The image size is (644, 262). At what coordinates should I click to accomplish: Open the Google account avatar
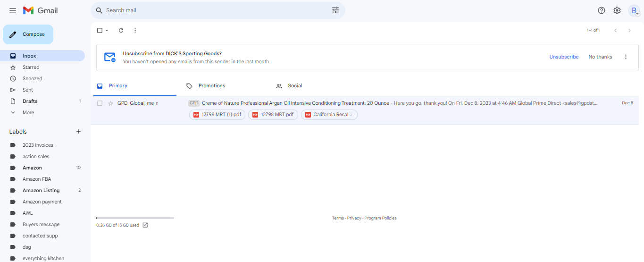coord(634,10)
